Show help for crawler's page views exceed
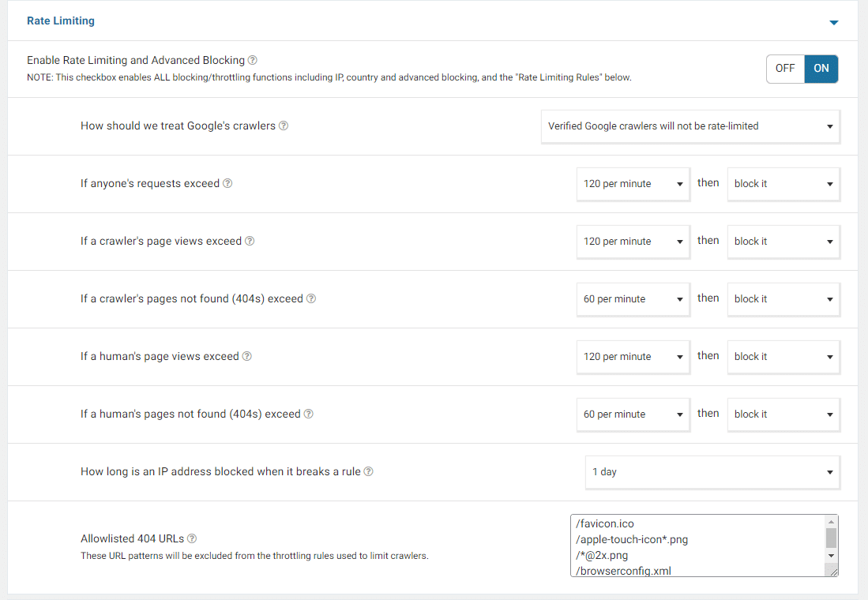This screenshot has width=868, height=600. point(250,241)
